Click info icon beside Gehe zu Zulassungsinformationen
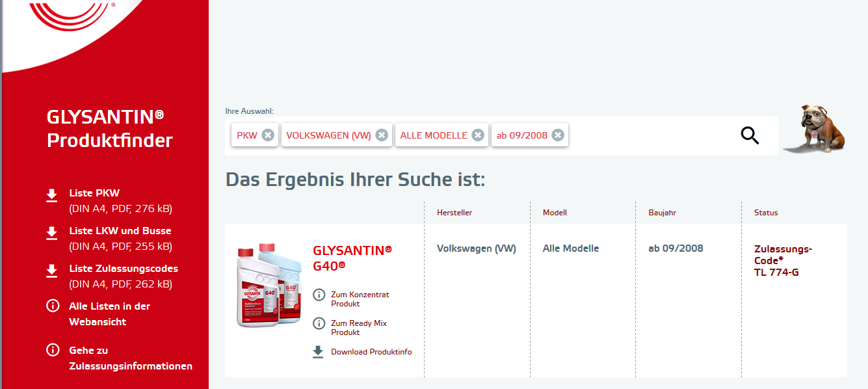This screenshot has height=389, width=868. tap(53, 351)
